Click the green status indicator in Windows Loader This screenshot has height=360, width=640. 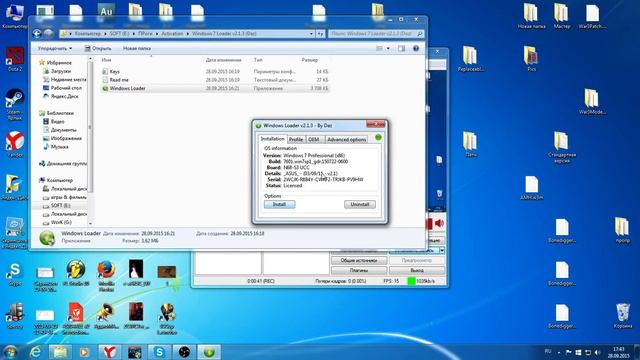coord(378,138)
